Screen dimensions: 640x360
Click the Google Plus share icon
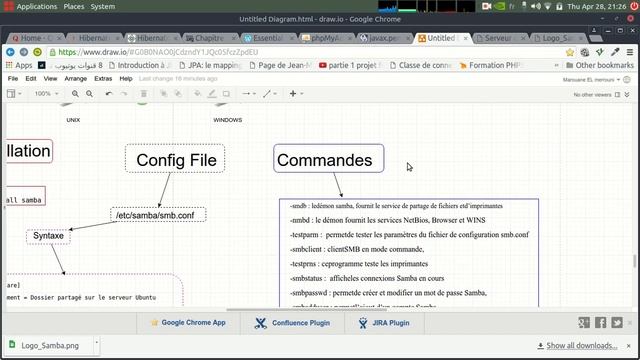coord(584,322)
